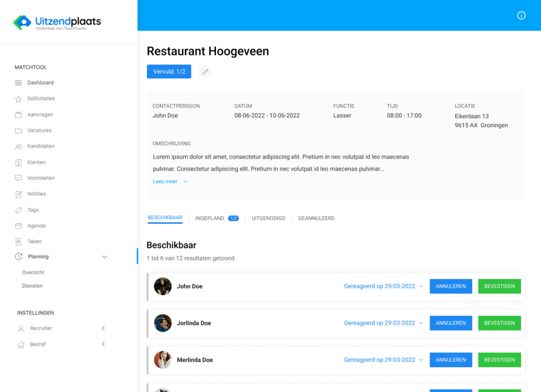Switch to the Uitgenodigd tab
541x392 pixels.
[x=268, y=218]
